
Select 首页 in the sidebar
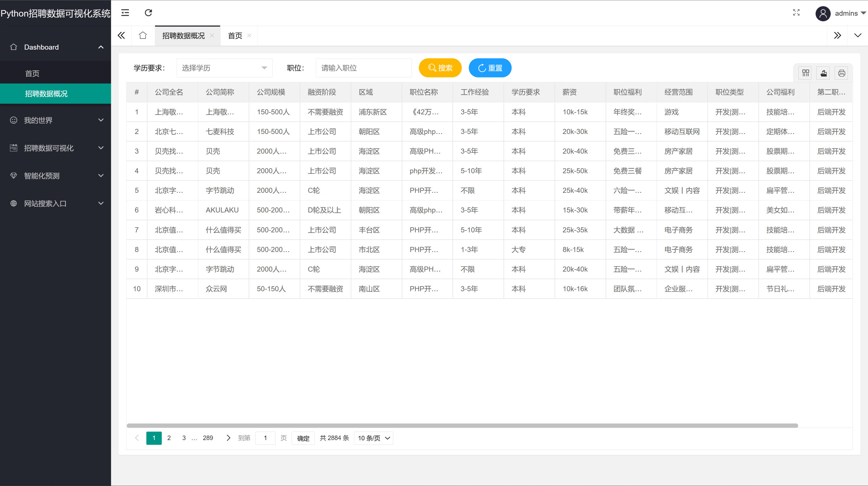coord(55,73)
